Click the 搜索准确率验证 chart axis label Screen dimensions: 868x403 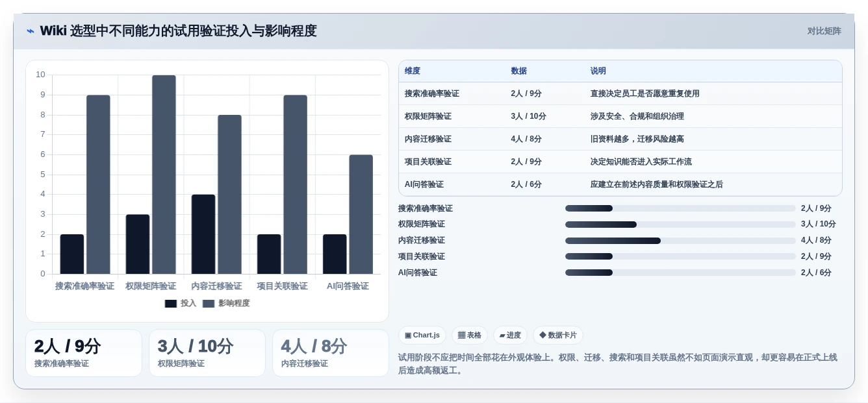(x=84, y=286)
